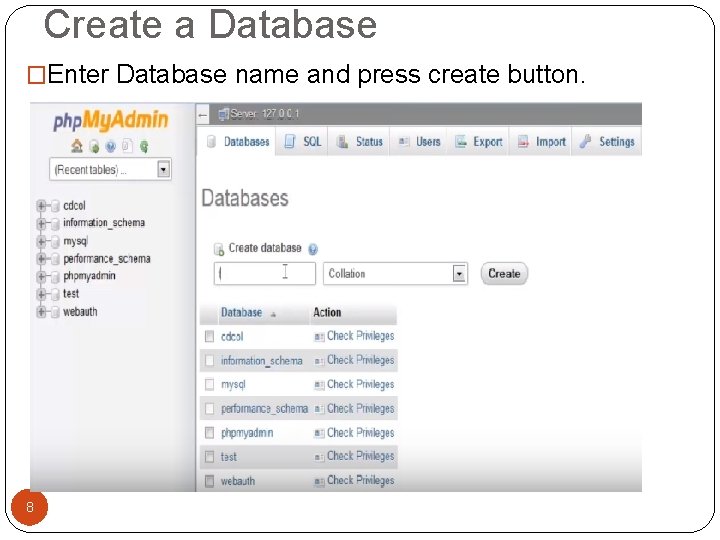Open phpmyadmin database link in table

pyautogui.click(x=247, y=433)
